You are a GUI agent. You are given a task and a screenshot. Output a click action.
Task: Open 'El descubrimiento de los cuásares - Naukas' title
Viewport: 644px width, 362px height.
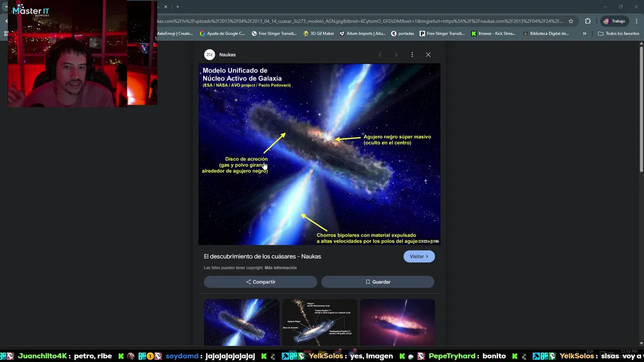click(262, 256)
